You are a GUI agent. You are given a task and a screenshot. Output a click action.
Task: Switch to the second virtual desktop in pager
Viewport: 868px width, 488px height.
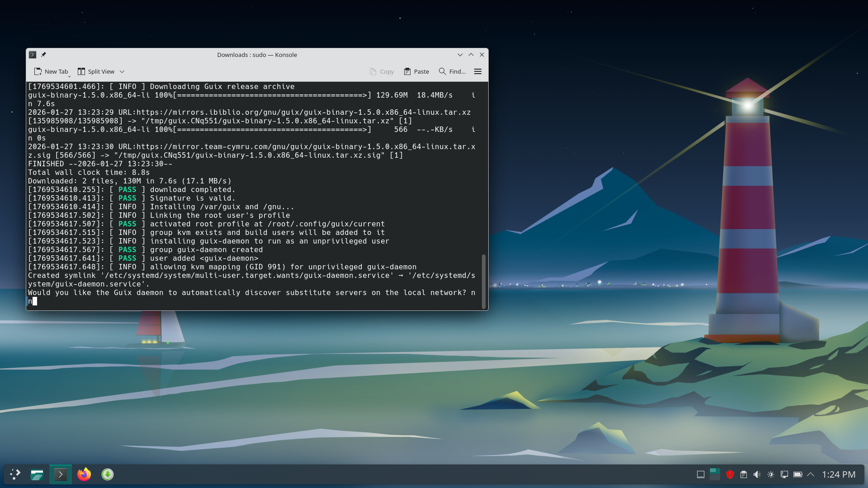pyautogui.click(x=715, y=477)
